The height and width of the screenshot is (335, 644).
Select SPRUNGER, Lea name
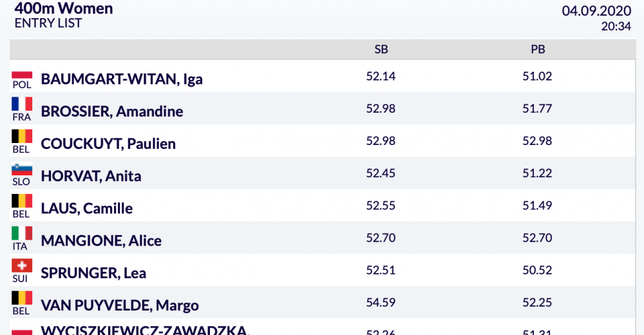coord(93,273)
